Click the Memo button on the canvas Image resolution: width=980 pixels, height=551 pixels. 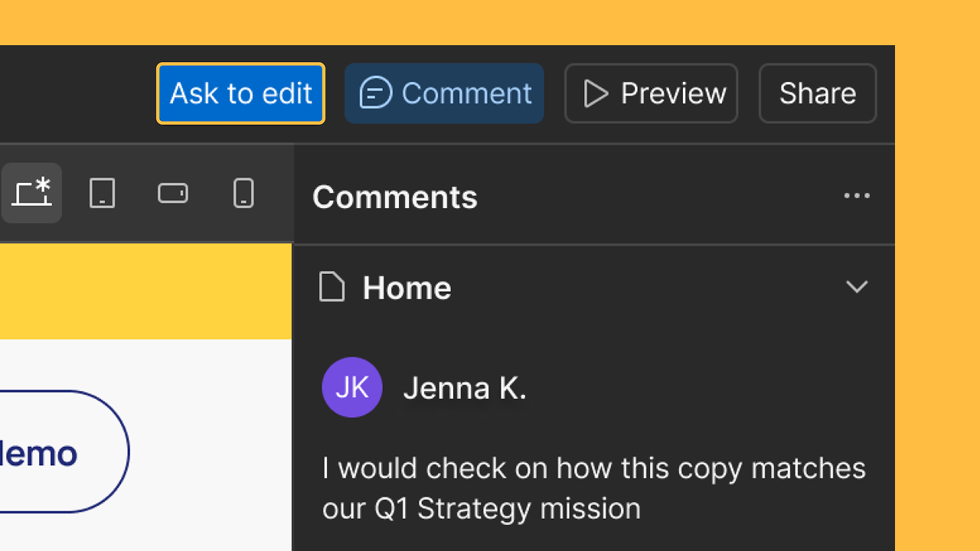click(x=38, y=452)
